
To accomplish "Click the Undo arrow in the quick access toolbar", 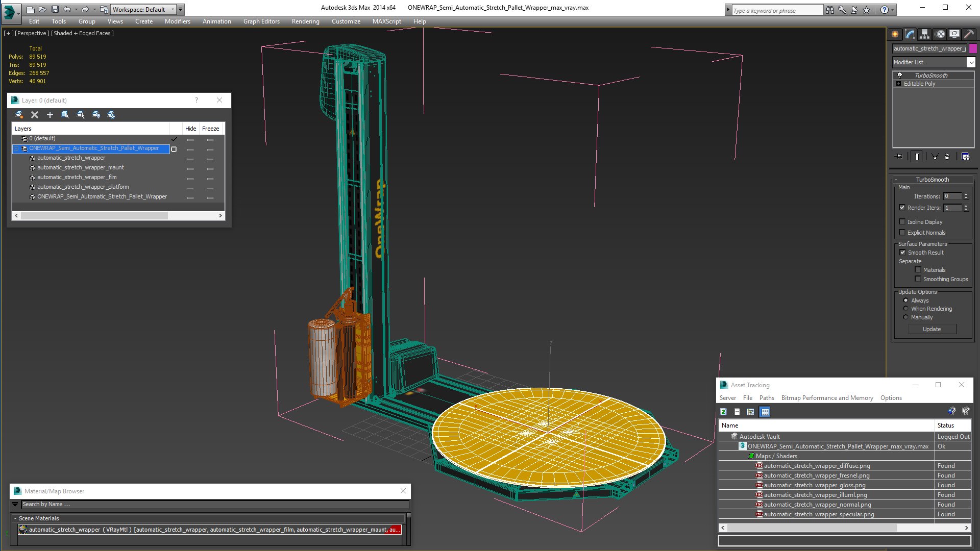I will (67, 9).
